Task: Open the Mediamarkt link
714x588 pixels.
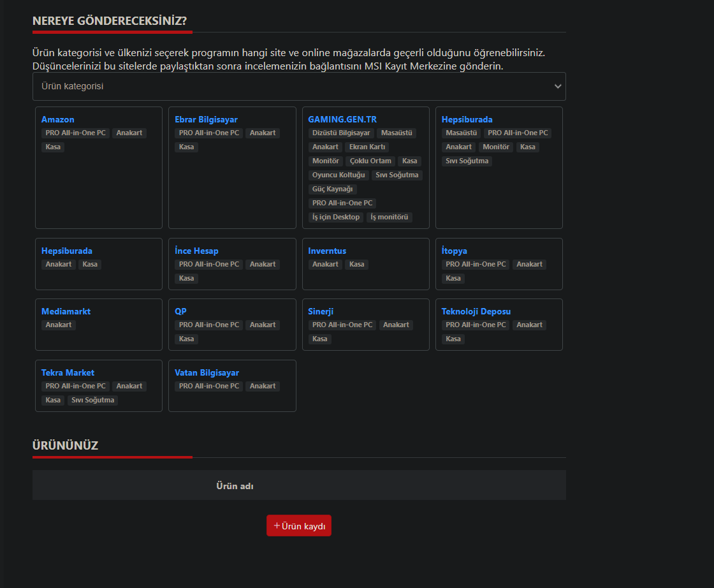Action: [x=66, y=311]
